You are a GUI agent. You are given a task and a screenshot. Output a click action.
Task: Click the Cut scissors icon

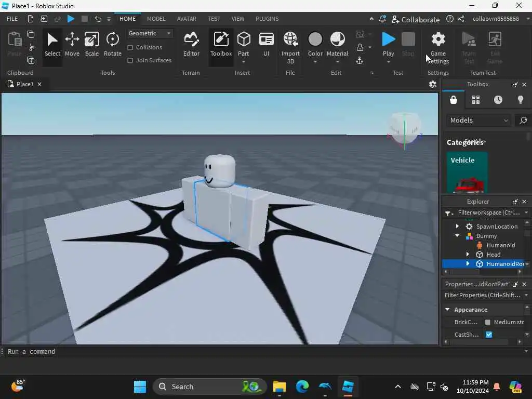[x=31, y=47]
